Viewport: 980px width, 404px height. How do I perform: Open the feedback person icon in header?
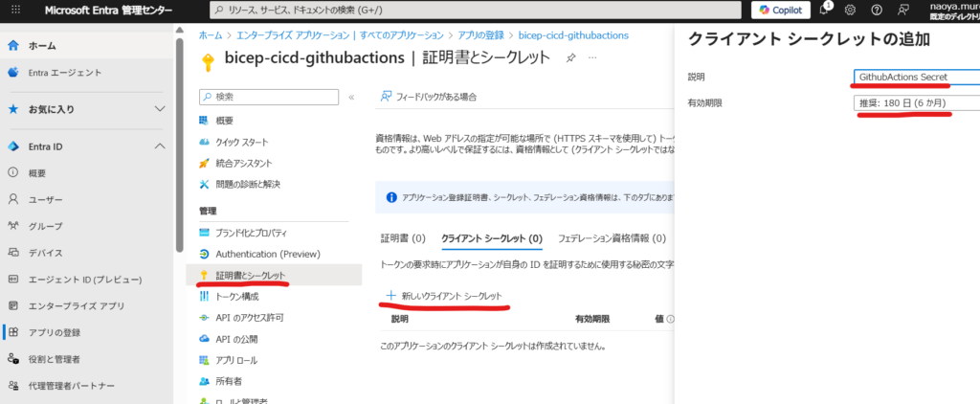point(903,11)
